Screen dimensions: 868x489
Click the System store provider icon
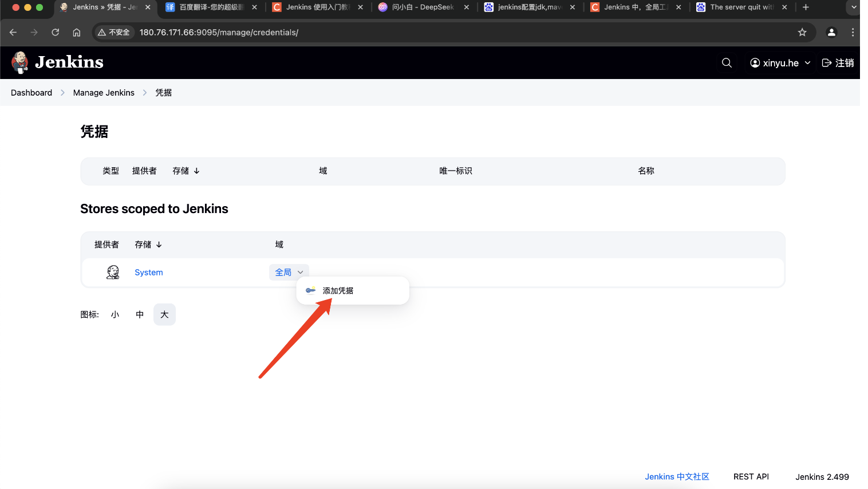pyautogui.click(x=113, y=273)
